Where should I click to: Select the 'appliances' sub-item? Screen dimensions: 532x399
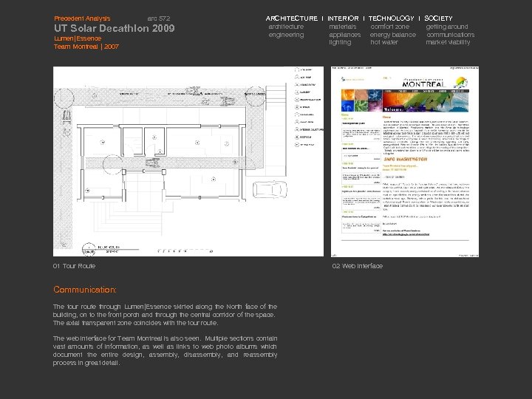345,35
